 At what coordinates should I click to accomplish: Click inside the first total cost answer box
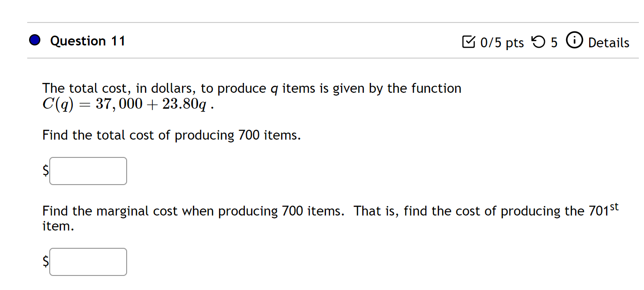[x=88, y=171]
